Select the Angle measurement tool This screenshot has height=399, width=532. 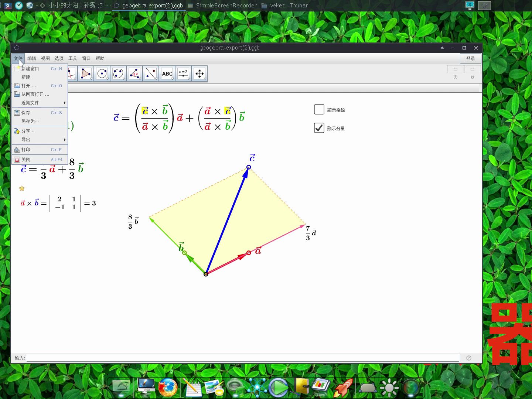pyautogui.click(x=134, y=74)
